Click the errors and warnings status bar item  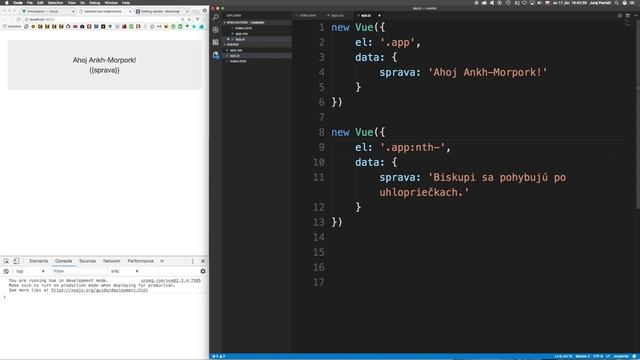coord(219,356)
